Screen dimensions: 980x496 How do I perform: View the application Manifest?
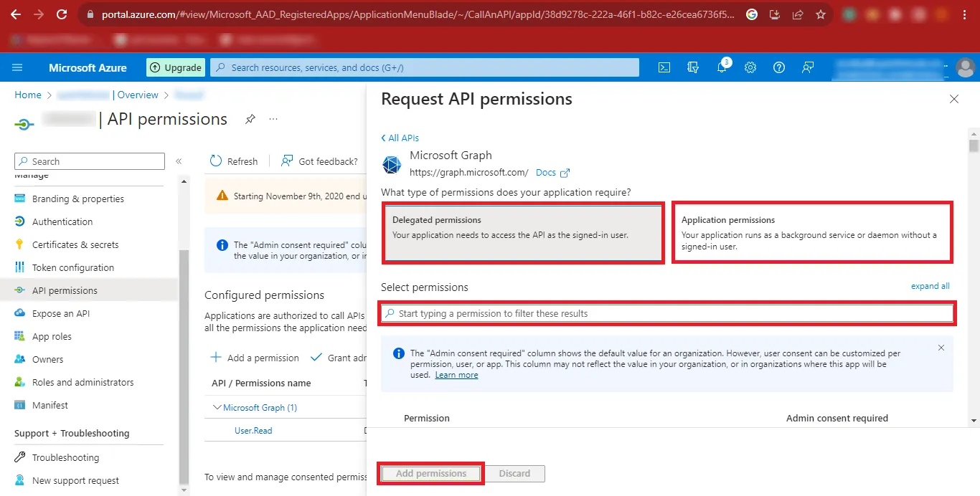pos(48,405)
